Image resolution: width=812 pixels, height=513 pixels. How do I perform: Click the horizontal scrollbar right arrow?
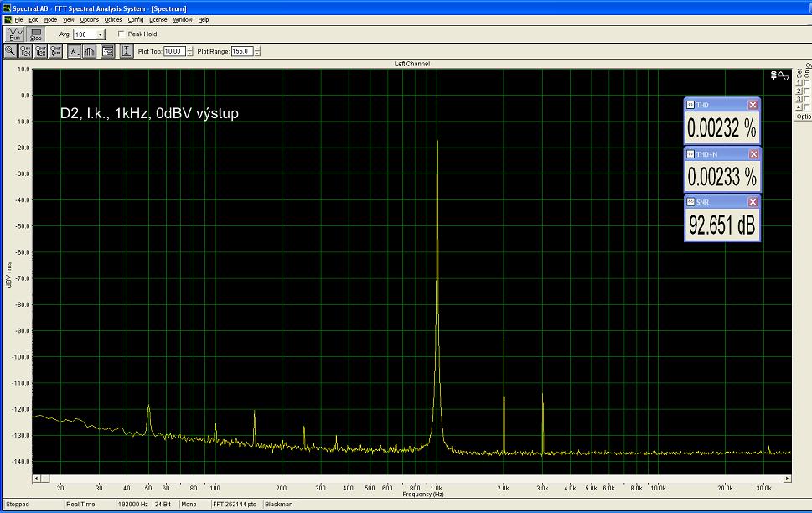point(787,479)
